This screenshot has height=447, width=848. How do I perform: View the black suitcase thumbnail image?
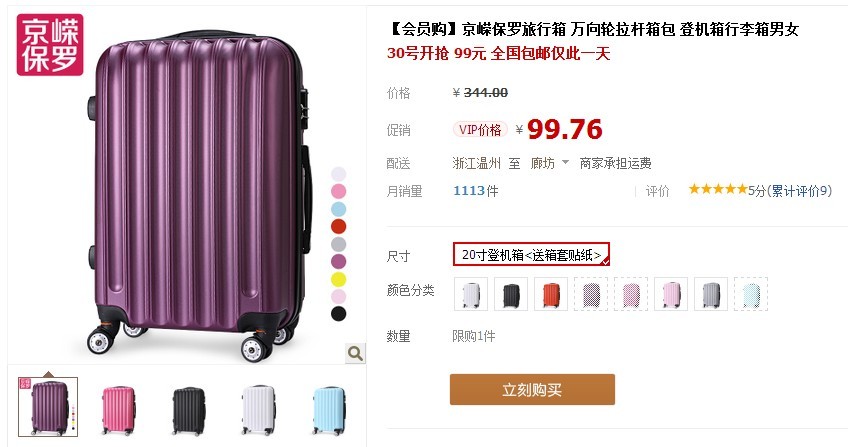point(189,409)
